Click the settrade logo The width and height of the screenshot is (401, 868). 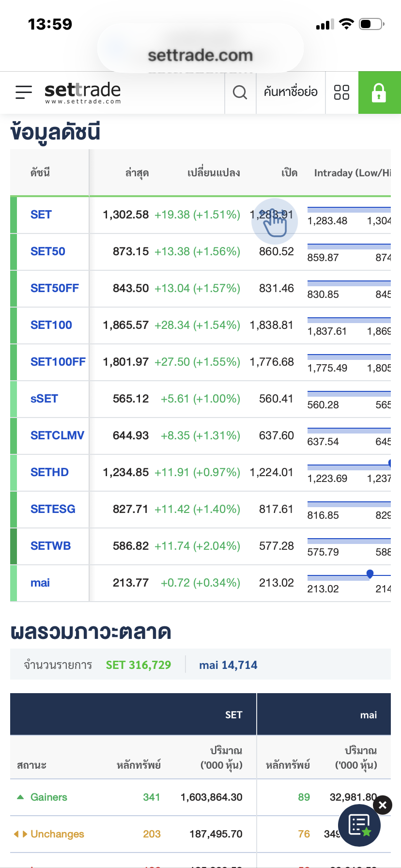82,92
